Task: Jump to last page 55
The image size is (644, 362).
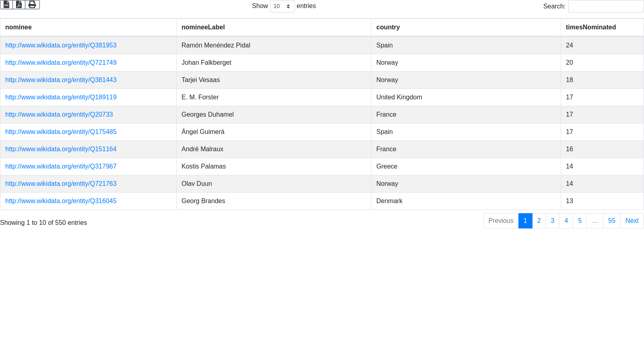Action: point(612,221)
